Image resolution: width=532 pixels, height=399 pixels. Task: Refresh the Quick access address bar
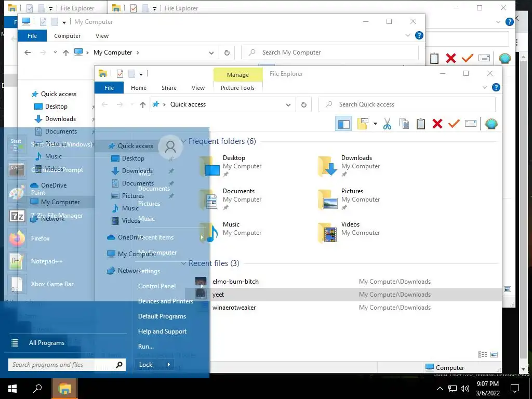tap(303, 104)
